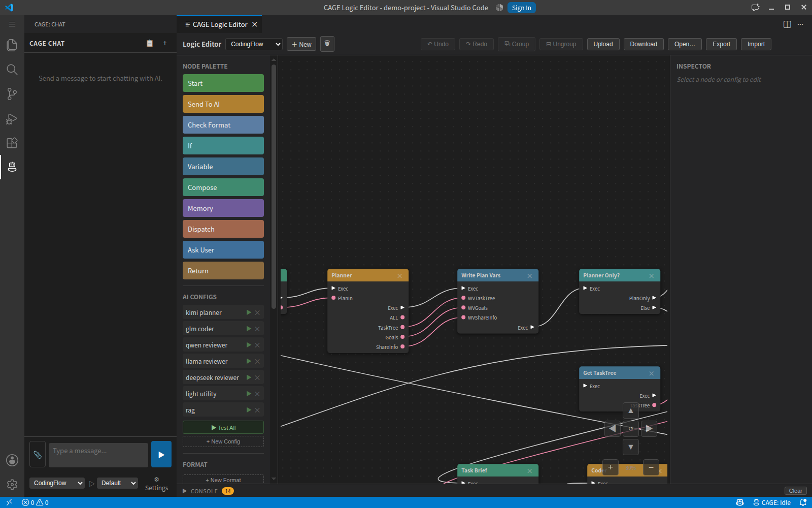Pan canvas up with the up arrow

pyautogui.click(x=631, y=410)
